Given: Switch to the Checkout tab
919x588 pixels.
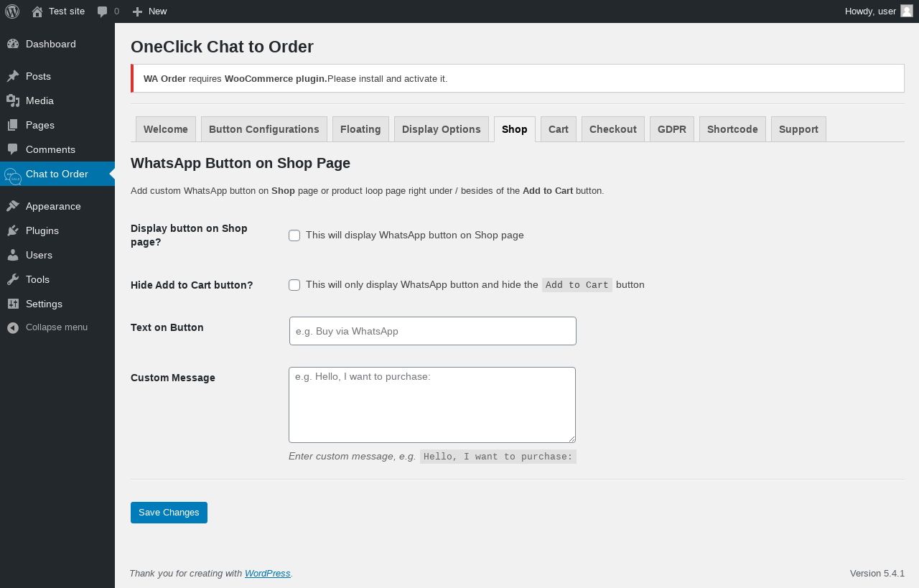Looking at the screenshot, I should pos(613,129).
